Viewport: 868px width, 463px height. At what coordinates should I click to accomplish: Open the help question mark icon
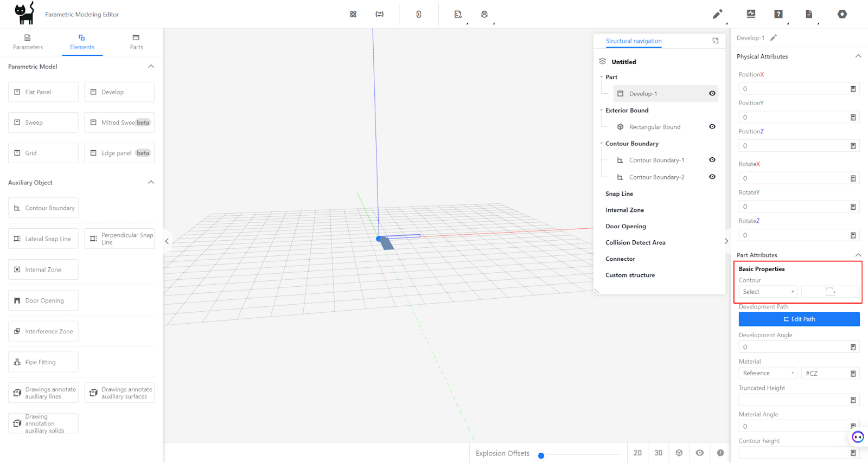[778, 14]
